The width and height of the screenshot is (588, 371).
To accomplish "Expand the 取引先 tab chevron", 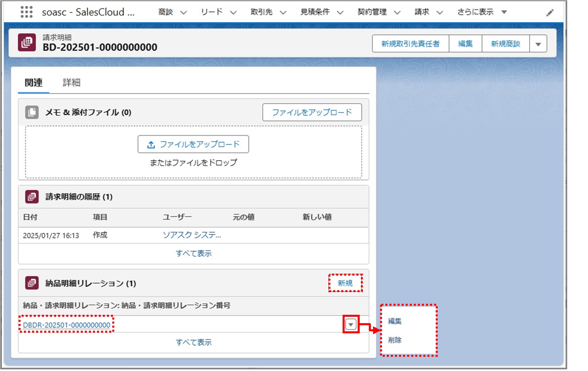I will [283, 12].
